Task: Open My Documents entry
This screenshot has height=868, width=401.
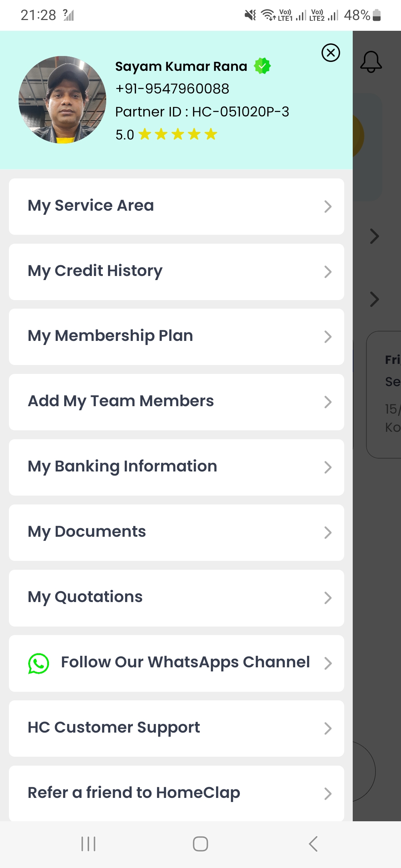Action: pyautogui.click(x=176, y=532)
